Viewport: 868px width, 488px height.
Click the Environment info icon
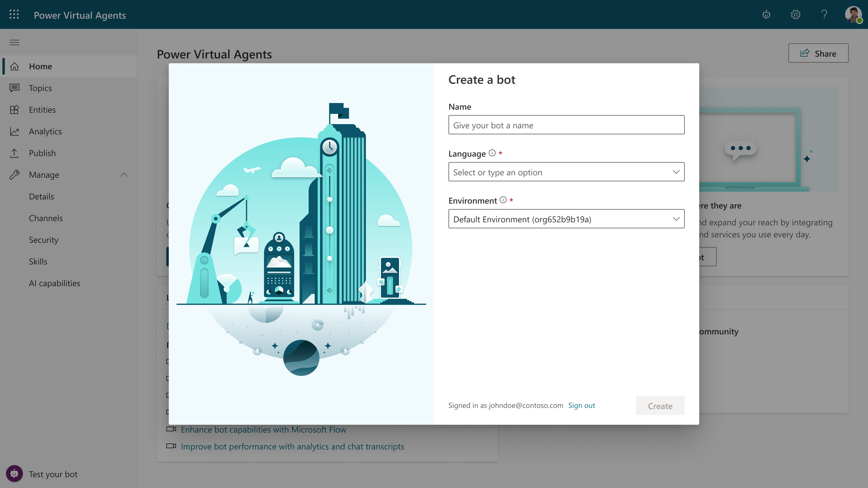click(x=503, y=200)
